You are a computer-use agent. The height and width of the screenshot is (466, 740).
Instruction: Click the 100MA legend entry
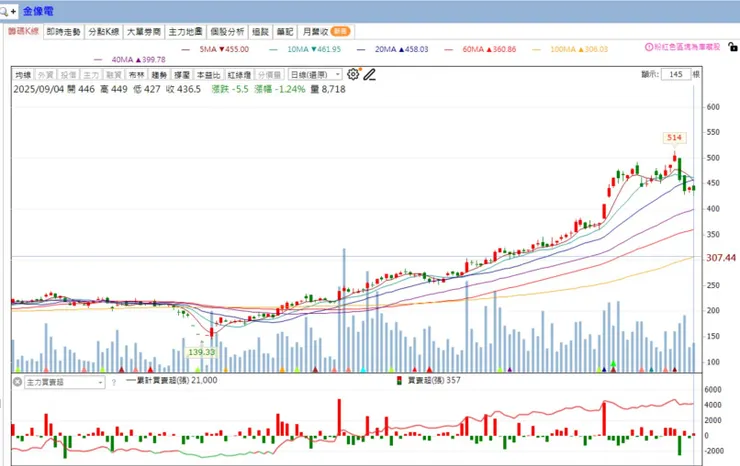[x=570, y=49]
